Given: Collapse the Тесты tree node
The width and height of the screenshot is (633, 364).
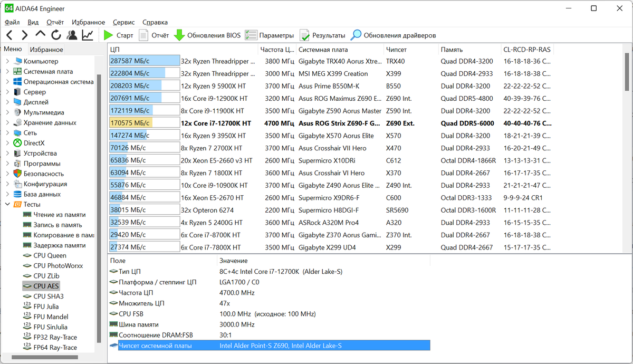Looking at the screenshot, I should (7, 204).
